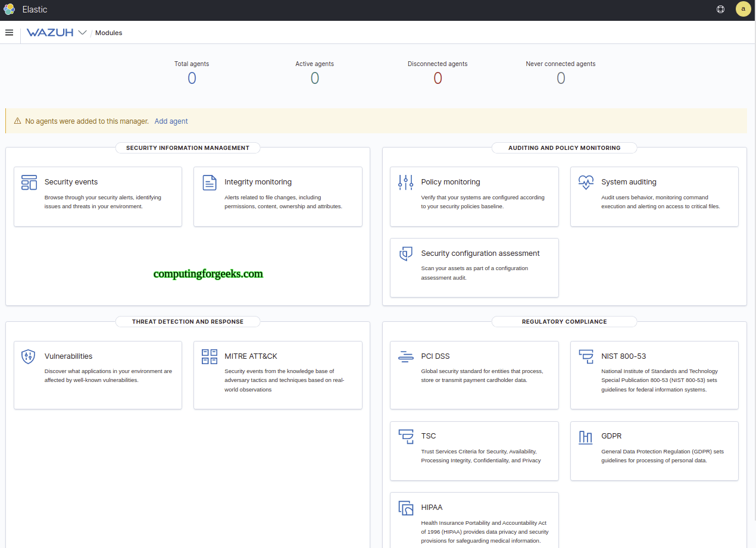The image size is (756, 548).
Task: Expand the WAZUH dropdown chevron
Action: (x=82, y=33)
